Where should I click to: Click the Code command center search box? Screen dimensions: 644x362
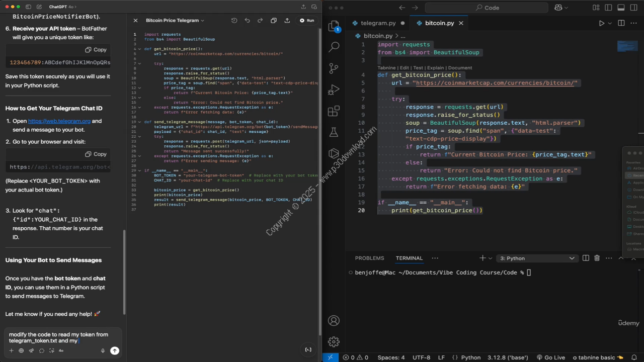pyautogui.click(x=487, y=8)
